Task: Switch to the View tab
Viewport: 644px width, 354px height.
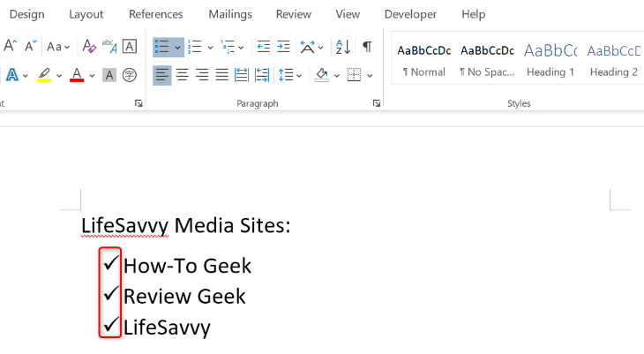Action: [x=348, y=14]
